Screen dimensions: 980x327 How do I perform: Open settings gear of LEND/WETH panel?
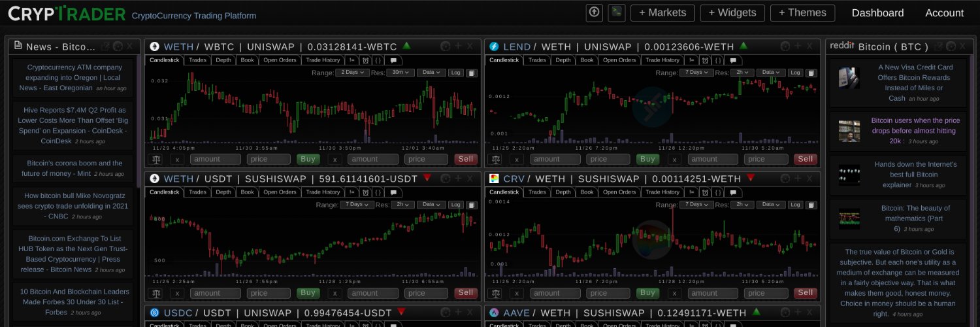785,46
